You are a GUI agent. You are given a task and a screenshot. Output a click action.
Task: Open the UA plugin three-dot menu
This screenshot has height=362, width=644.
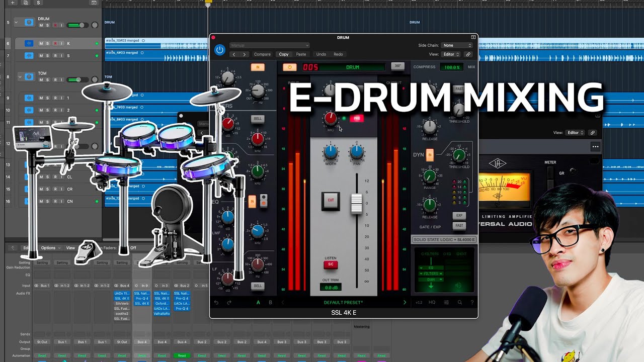click(595, 147)
